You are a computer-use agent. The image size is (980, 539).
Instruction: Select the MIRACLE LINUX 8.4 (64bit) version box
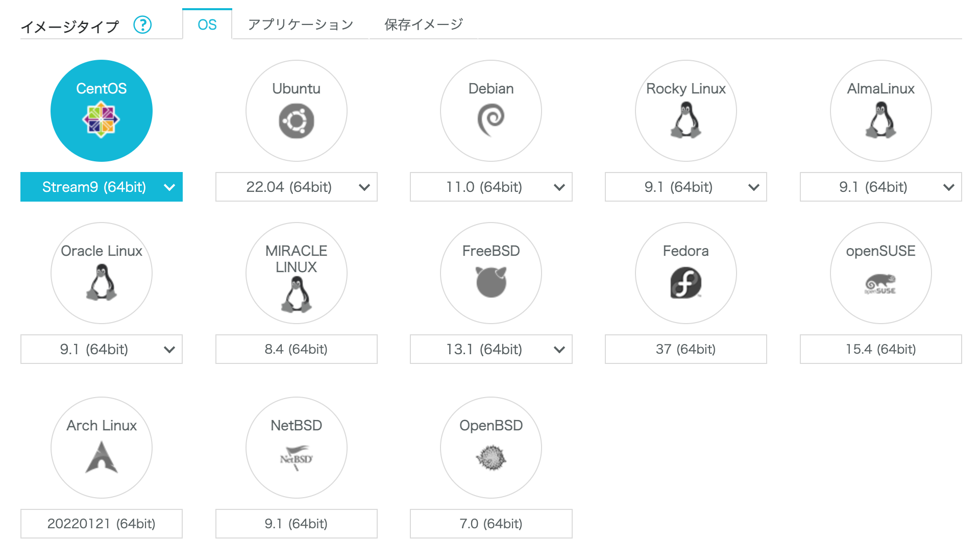296,349
